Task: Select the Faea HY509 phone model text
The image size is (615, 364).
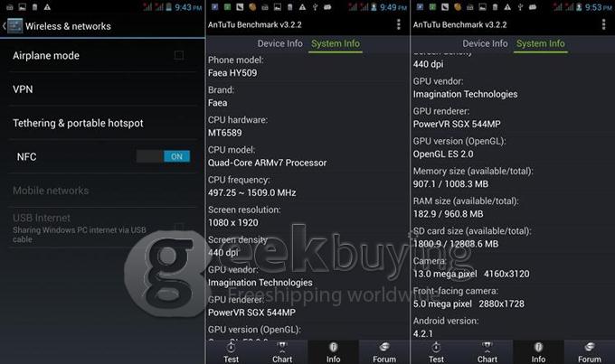Action: 232,73
